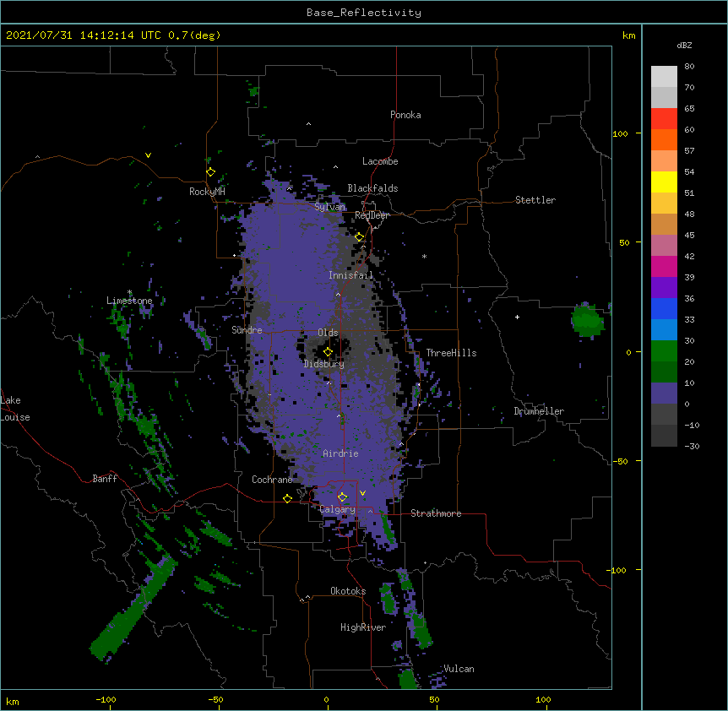Click the km label in the top right corner
728x711 pixels.
(628, 35)
